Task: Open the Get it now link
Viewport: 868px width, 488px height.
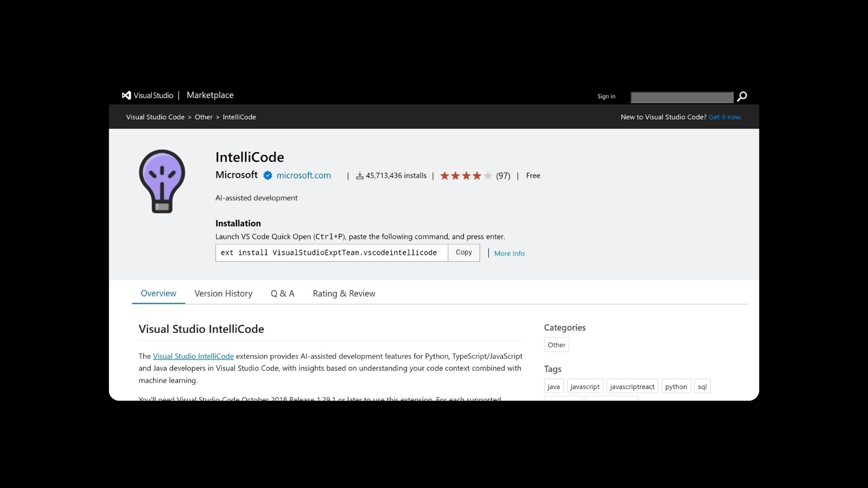Action: tap(725, 117)
